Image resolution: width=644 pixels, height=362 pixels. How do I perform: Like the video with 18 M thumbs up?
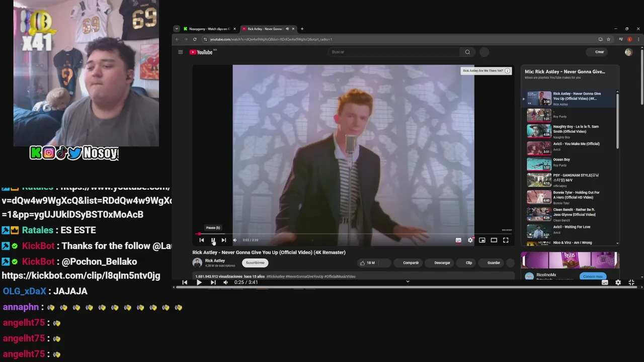pyautogui.click(x=367, y=262)
